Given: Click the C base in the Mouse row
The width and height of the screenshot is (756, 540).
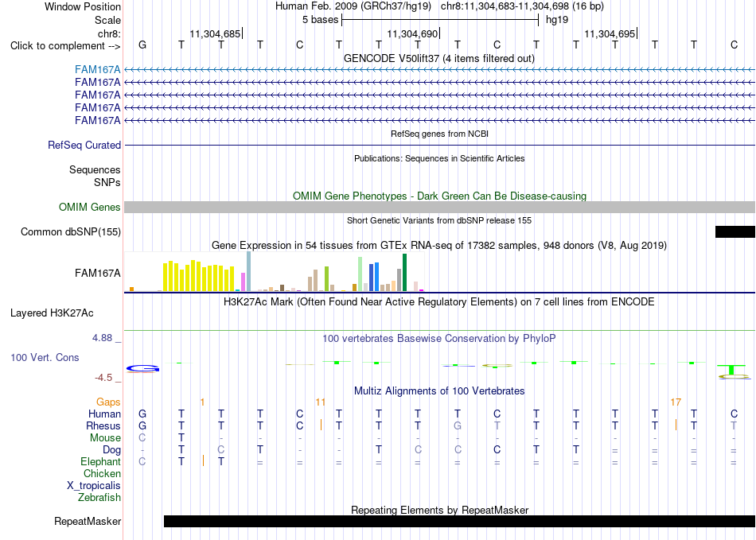Looking at the screenshot, I should pos(142,438).
